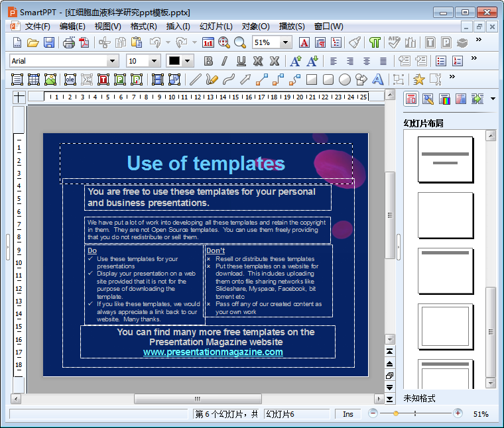
Task: Insert table frame icon
Action: [x=33, y=80]
